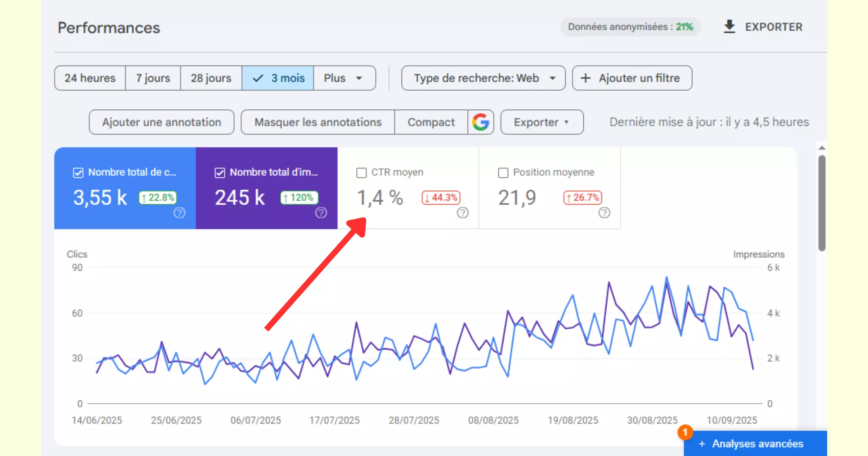Select the 28 jours date range
Image resolution: width=868 pixels, height=456 pixels.
(211, 78)
